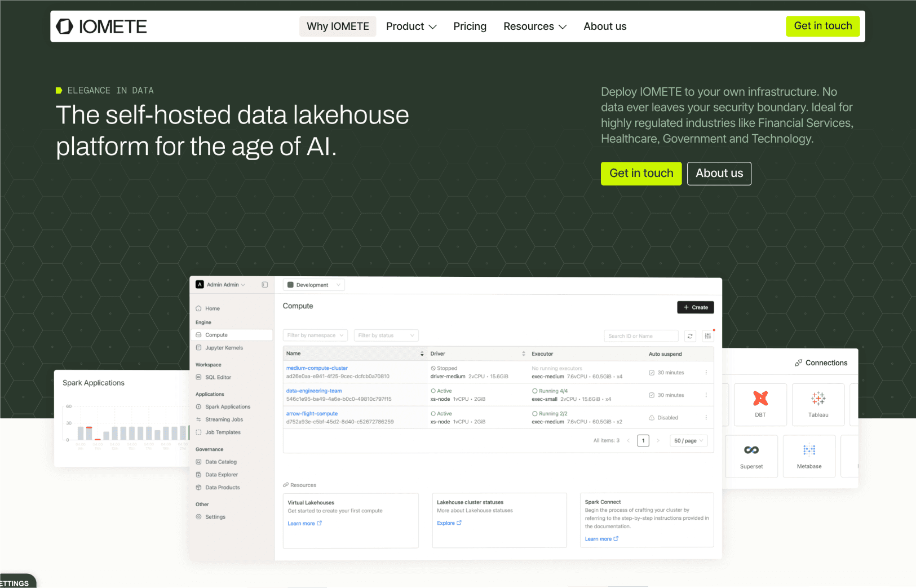Open the medium-compute-cluster link
916x588 pixels.
[x=317, y=368]
